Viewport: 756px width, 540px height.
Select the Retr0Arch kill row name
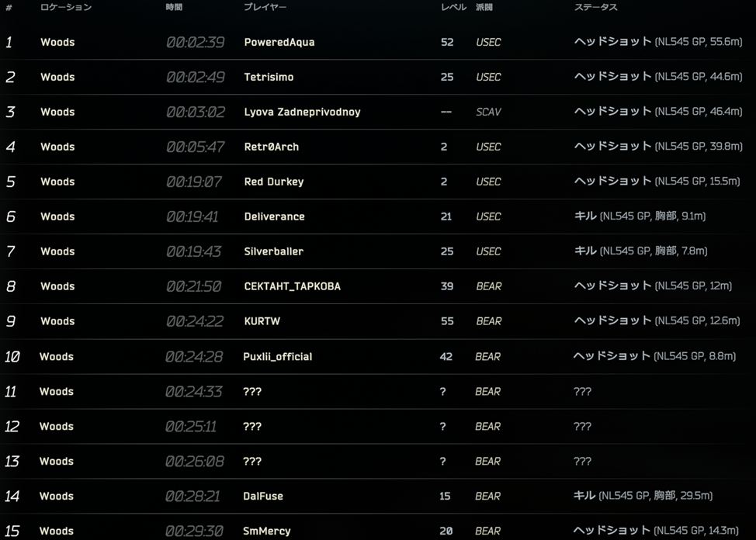(x=271, y=147)
